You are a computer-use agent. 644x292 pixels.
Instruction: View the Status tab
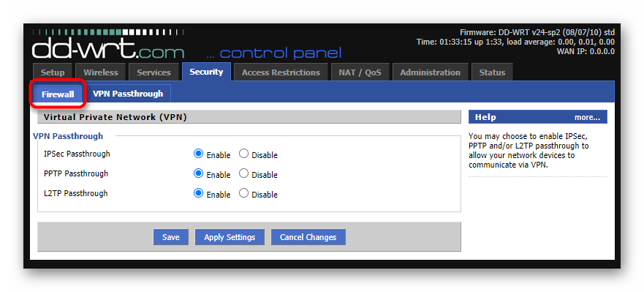tap(492, 72)
